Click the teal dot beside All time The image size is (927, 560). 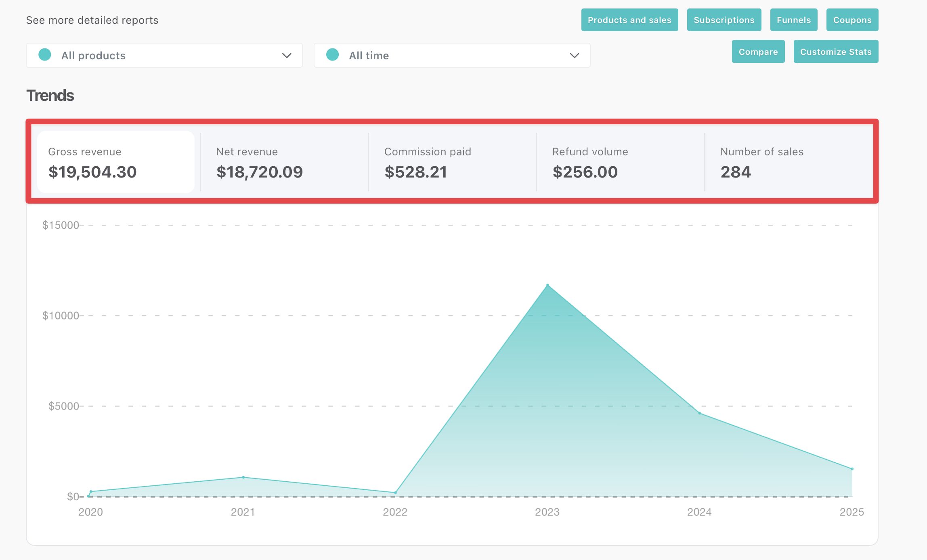(332, 55)
